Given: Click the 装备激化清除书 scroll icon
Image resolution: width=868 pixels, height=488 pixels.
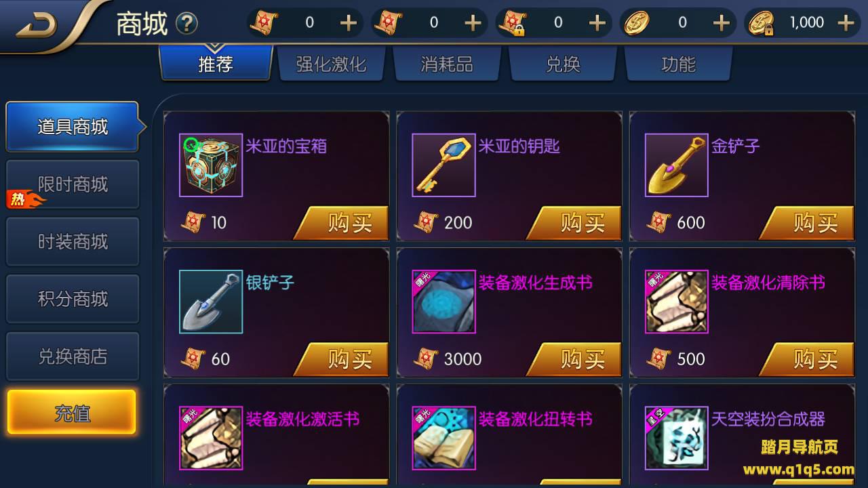Looking at the screenshot, I should 676,302.
